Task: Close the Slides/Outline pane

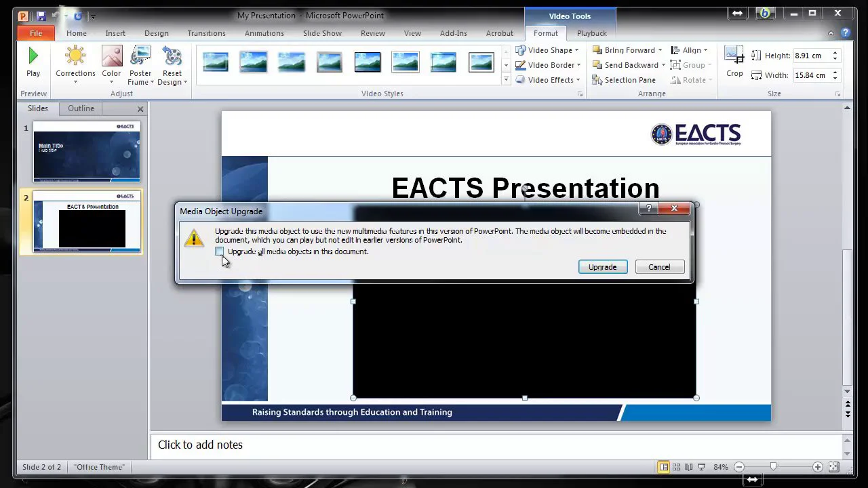Action: pyautogui.click(x=140, y=108)
